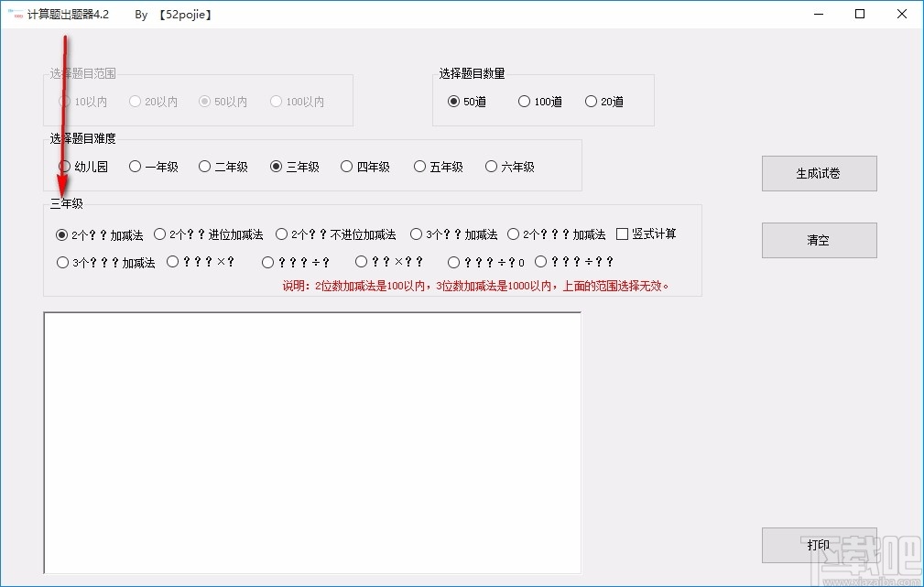Image resolution: width=924 pixels, height=587 pixels.
Task: Select 一年级 difficulty level
Action: click(134, 166)
